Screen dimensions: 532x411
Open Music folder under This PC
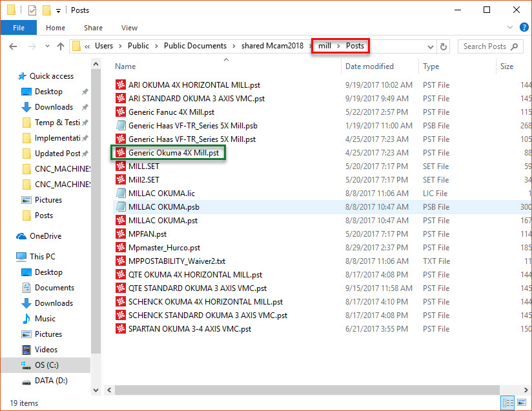point(45,319)
